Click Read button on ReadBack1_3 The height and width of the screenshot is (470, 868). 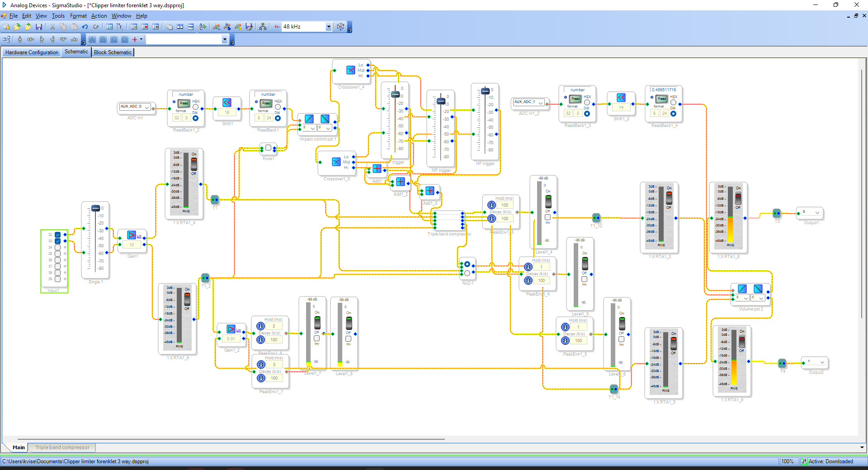click(x=575, y=99)
